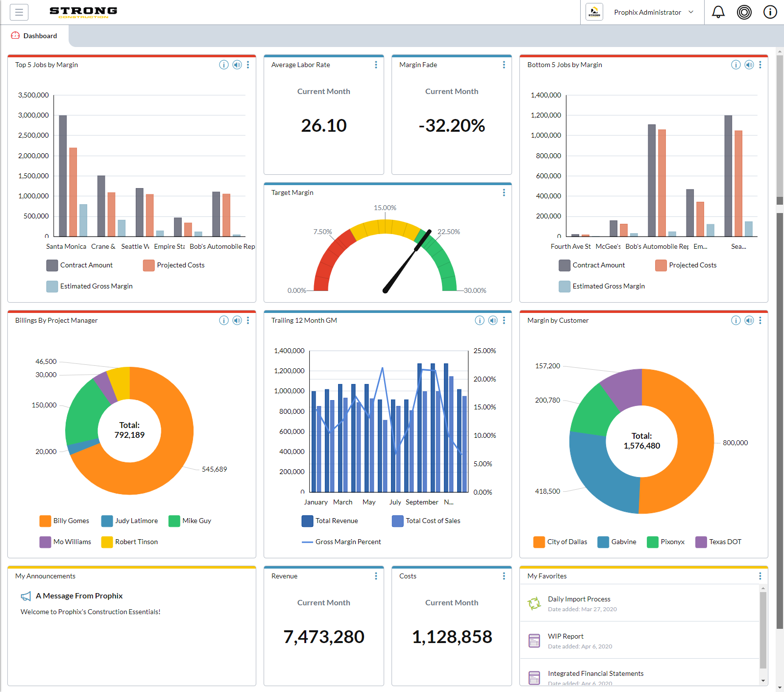Show info for Top 5 Jobs by Margin
Viewport: 784px width, 692px height.
pos(224,65)
